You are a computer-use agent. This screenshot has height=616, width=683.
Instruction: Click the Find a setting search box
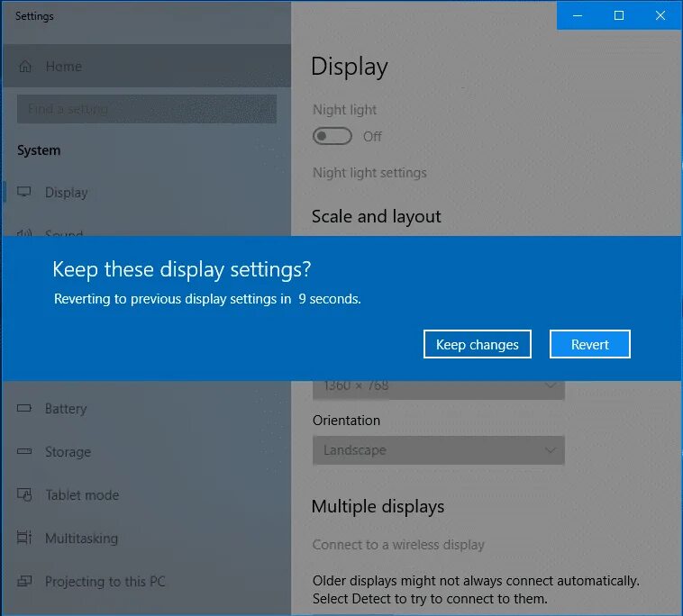tap(147, 109)
